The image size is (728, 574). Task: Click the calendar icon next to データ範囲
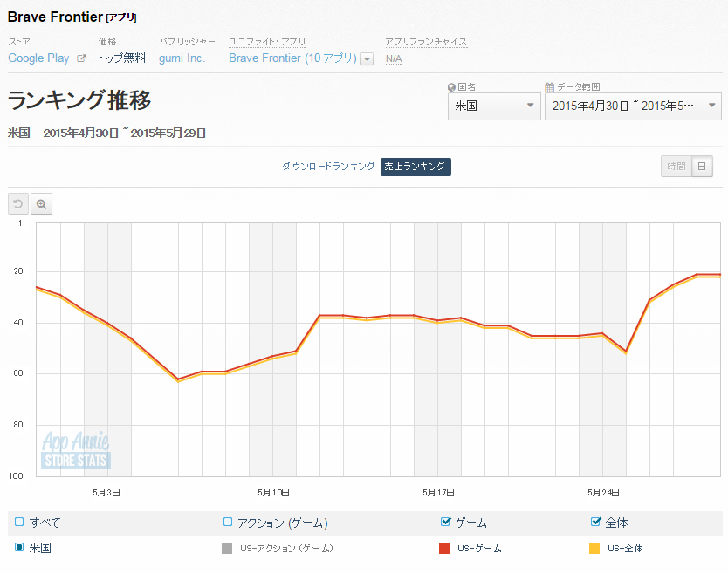[x=549, y=86]
